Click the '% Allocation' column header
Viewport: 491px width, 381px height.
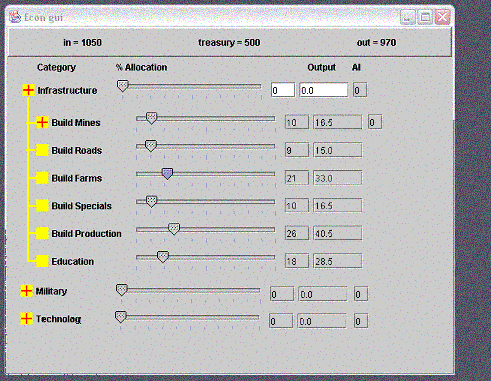click(141, 67)
